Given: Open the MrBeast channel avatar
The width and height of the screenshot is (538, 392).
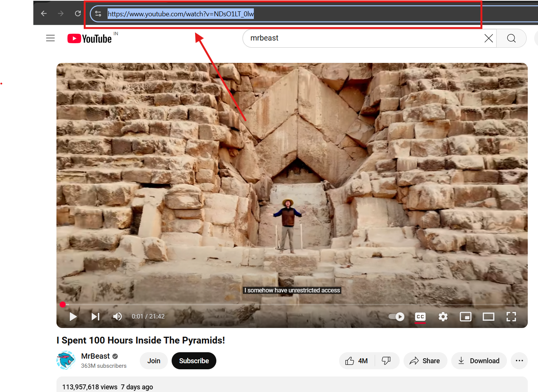Looking at the screenshot, I should click(x=66, y=360).
